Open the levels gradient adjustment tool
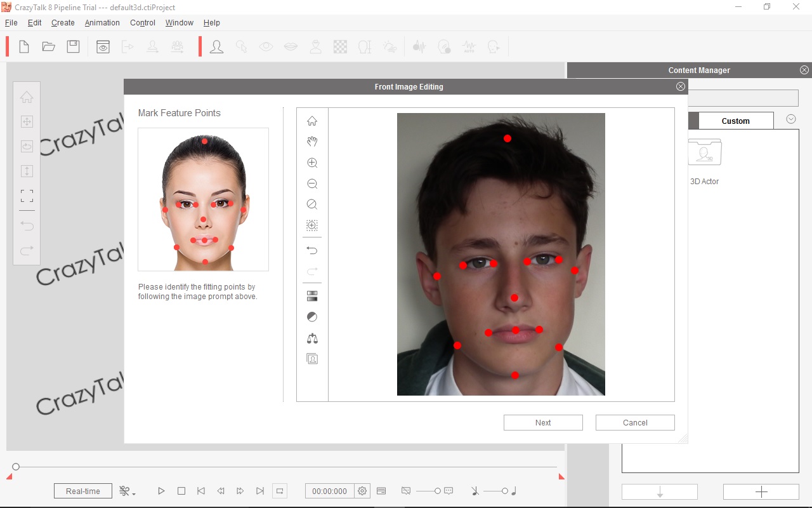 (x=312, y=296)
